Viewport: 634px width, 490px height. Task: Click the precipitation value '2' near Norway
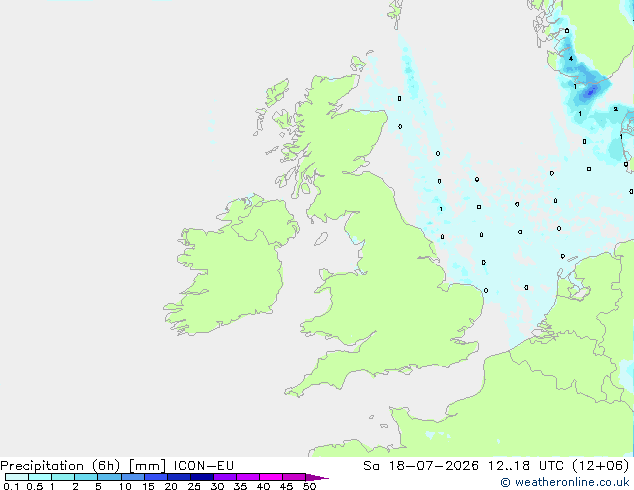615,109
